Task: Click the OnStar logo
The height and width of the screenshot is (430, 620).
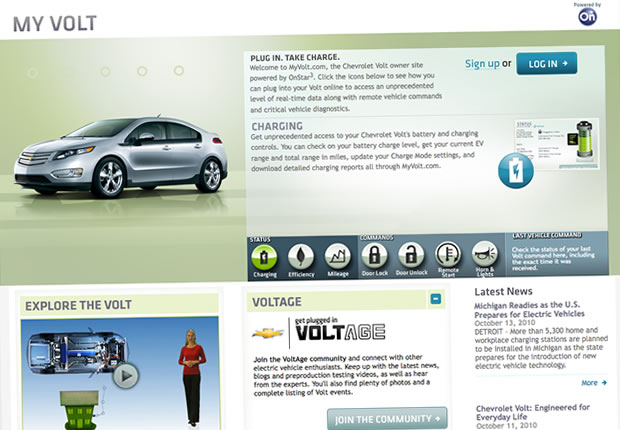Action: click(x=587, y=17)
